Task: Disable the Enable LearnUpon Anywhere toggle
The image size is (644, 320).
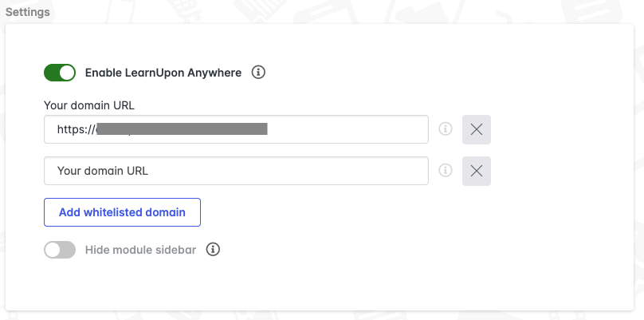Action: coord(60,73)
